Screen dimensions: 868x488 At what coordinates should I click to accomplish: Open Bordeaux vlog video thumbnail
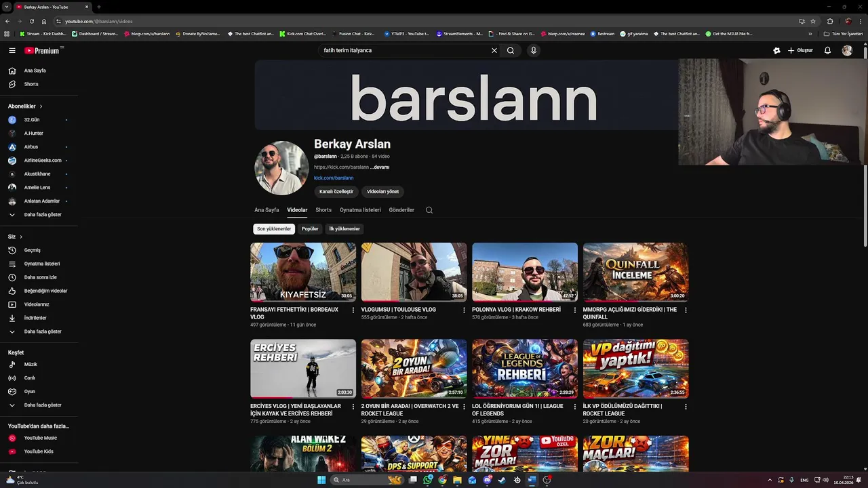point(303,272)
